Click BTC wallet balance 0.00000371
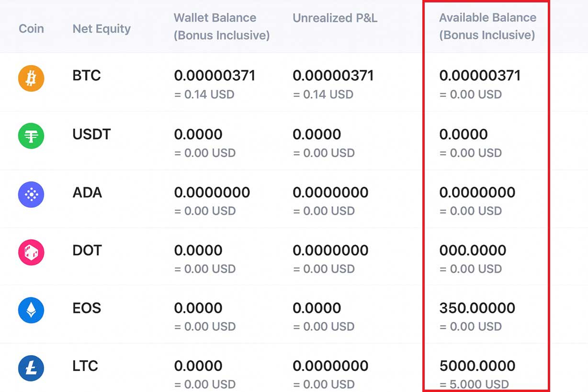 point(214,75)
